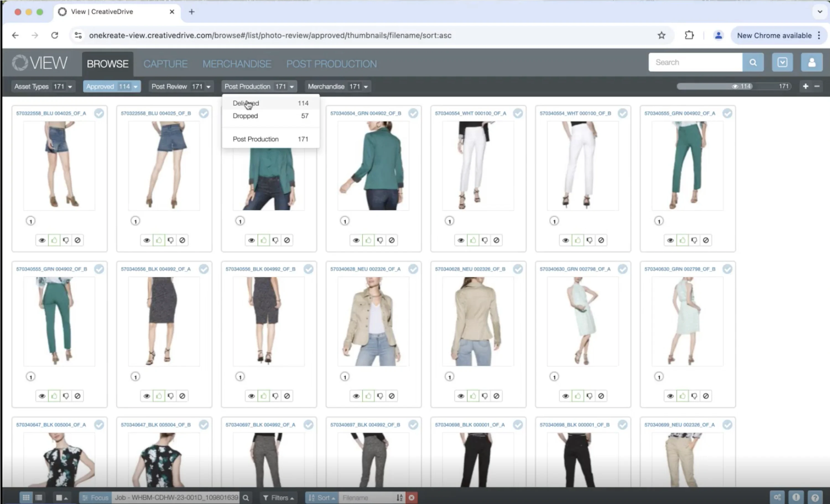Open the Sort menu in the bottom bar
This screenshot has width=830, height=504.
click(x=322, y=498)
